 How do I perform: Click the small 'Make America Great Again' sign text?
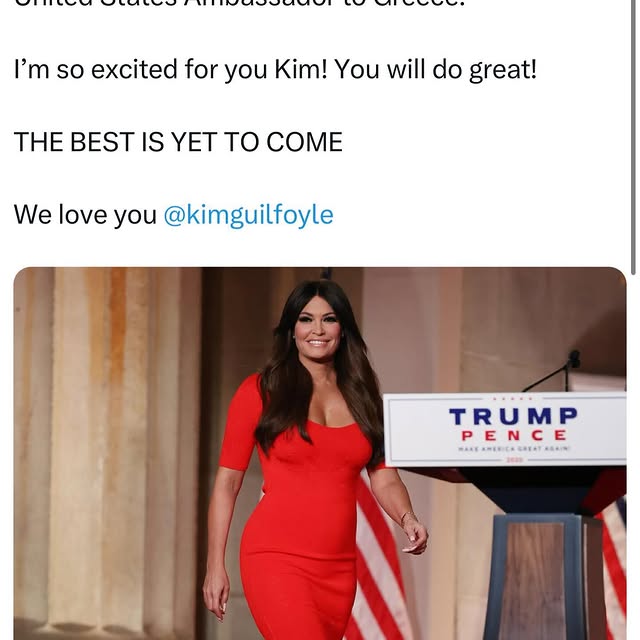(x=513, y=449)
